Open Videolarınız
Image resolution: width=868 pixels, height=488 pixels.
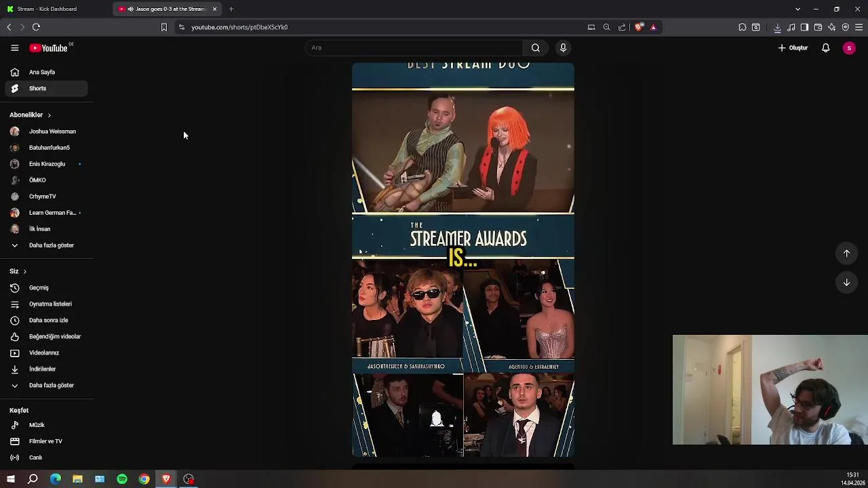point(46,352)
